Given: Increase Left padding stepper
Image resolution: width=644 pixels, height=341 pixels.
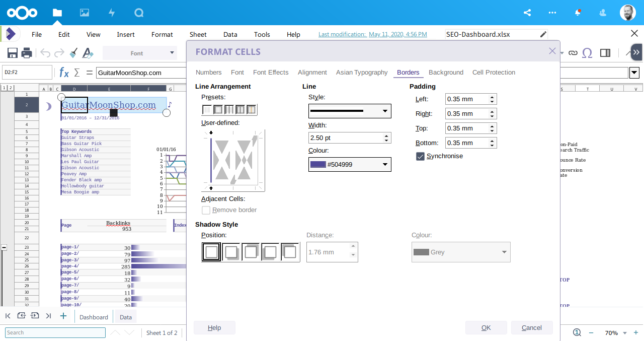Looking at the screenshot, I should tap(492, 97).
